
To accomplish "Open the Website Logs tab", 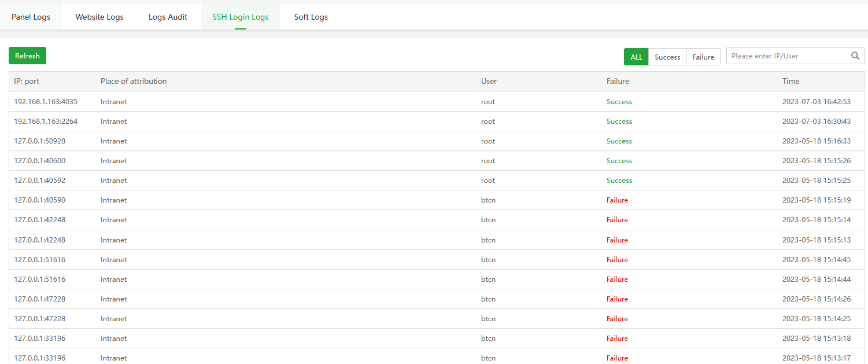I will click(99, 17).
